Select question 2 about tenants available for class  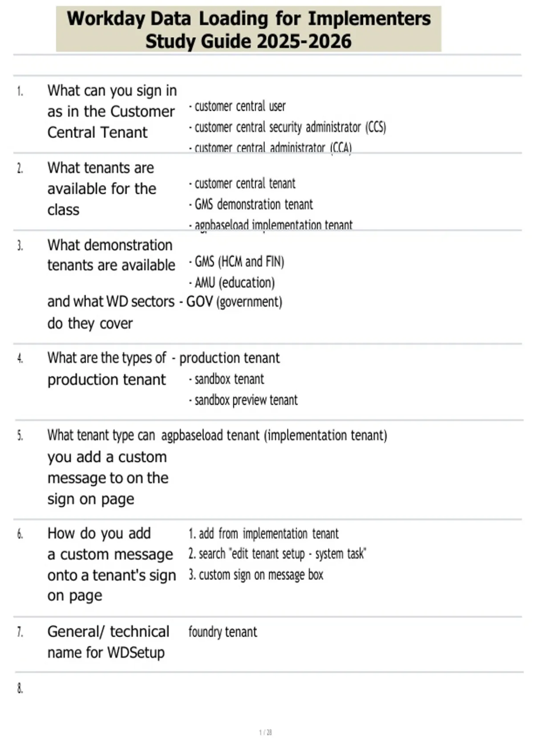(x=102, y=189)
